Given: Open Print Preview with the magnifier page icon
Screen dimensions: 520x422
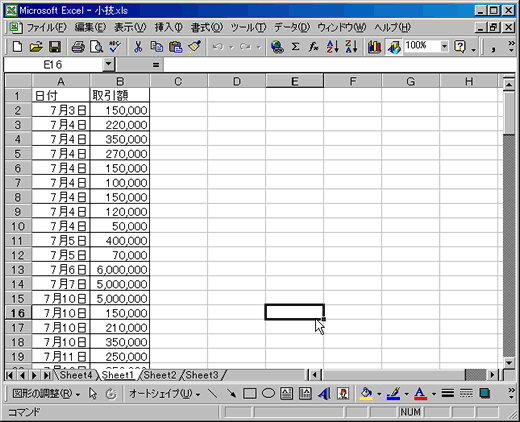Looking at the screenshot, I should click(97, 47).
